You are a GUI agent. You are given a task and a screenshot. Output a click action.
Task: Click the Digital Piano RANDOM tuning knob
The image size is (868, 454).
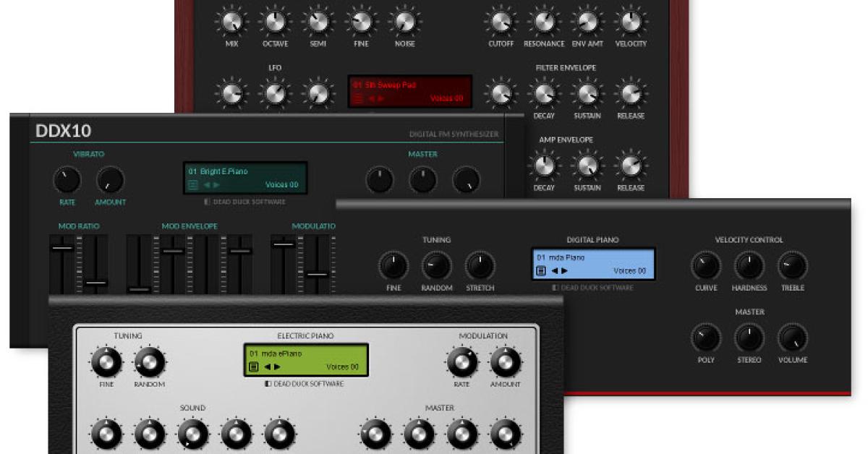(437, 265)
